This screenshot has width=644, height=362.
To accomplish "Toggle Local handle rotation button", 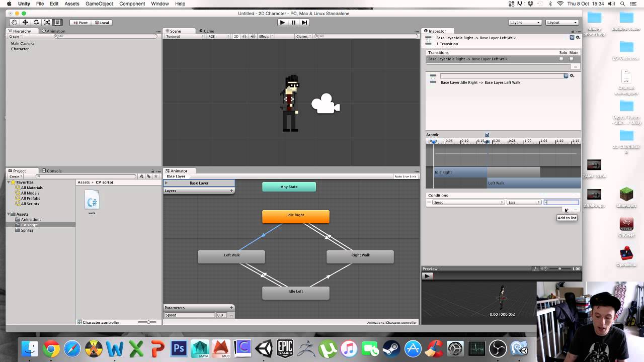I will (101, 23).
